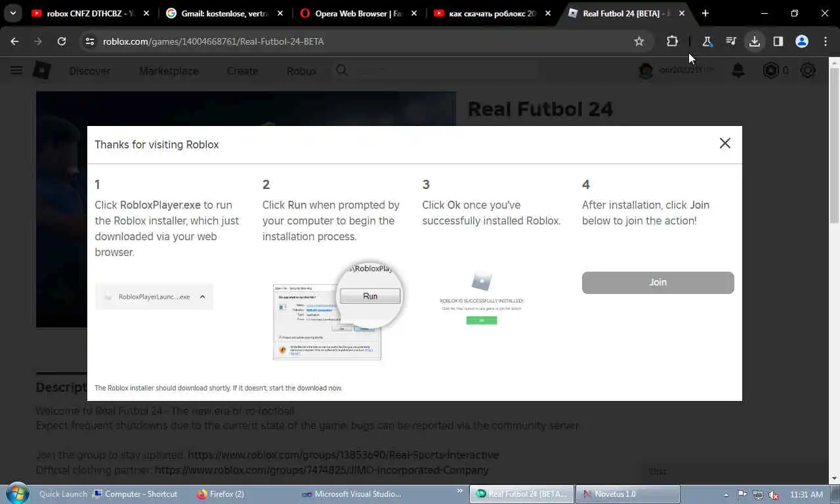Viewport: 840px width, 504px height.
Task: Switch to the robox CNFZ DTHCBZ YouTube tab
Action: [91, 13]
